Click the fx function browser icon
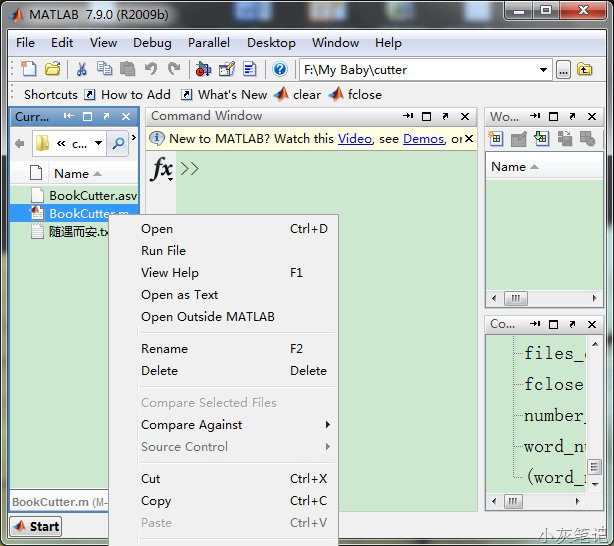Image resolution: width=614 pixels, height=546 pixels. (161, 169)
